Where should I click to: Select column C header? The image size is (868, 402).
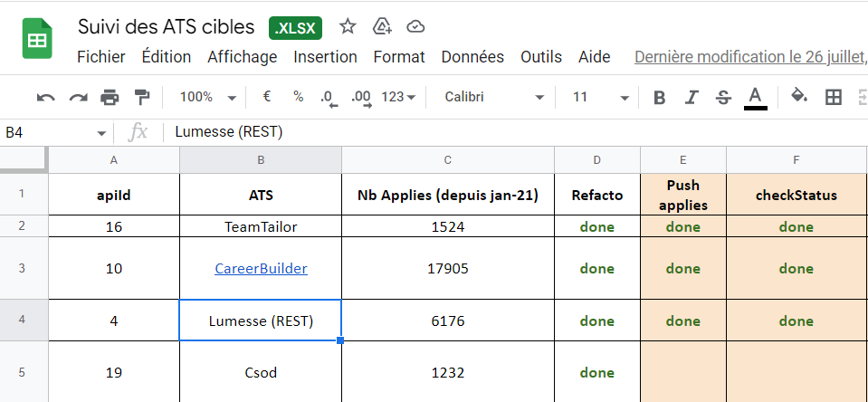(x=448, y=160)
